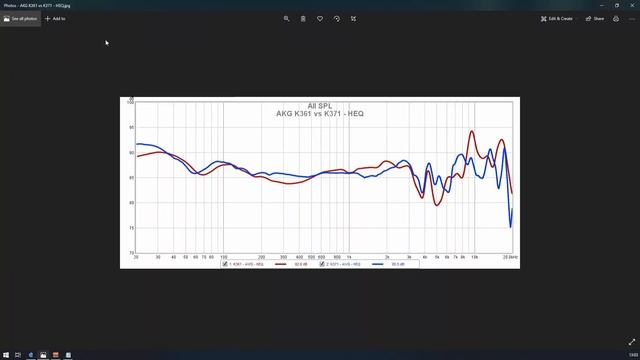This screenshot has height=360, width=640.
Task: Open the Edit & Create menu
Action: click(x=557, y=19)
